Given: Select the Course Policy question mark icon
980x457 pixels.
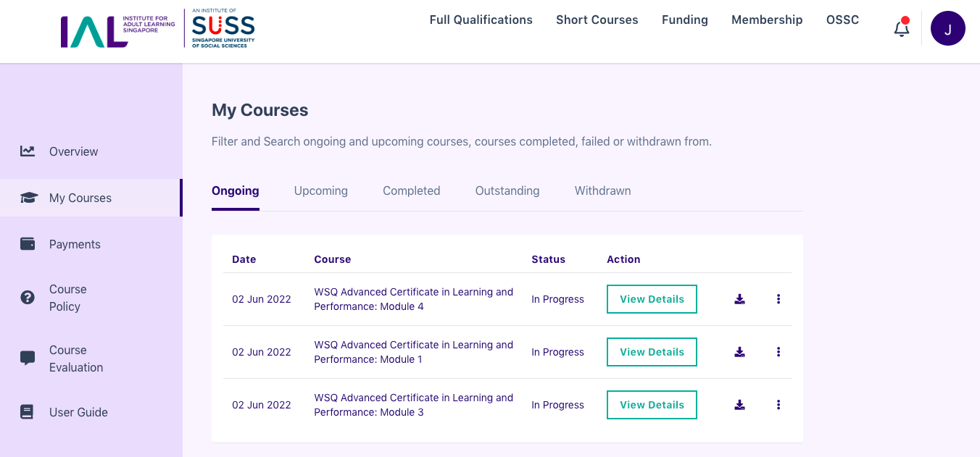Looking at the screenshot, I should tap(28, 298).
